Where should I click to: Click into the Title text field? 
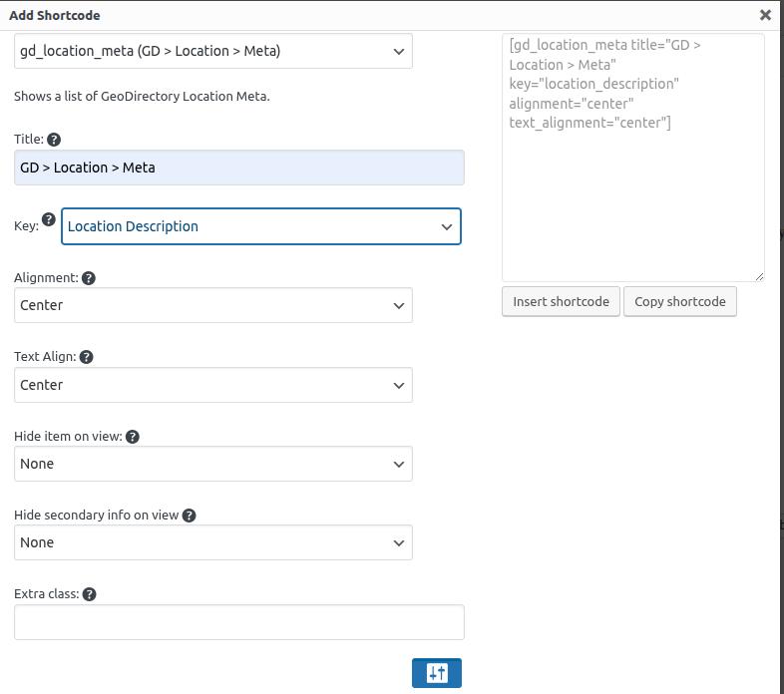point(239,168)
